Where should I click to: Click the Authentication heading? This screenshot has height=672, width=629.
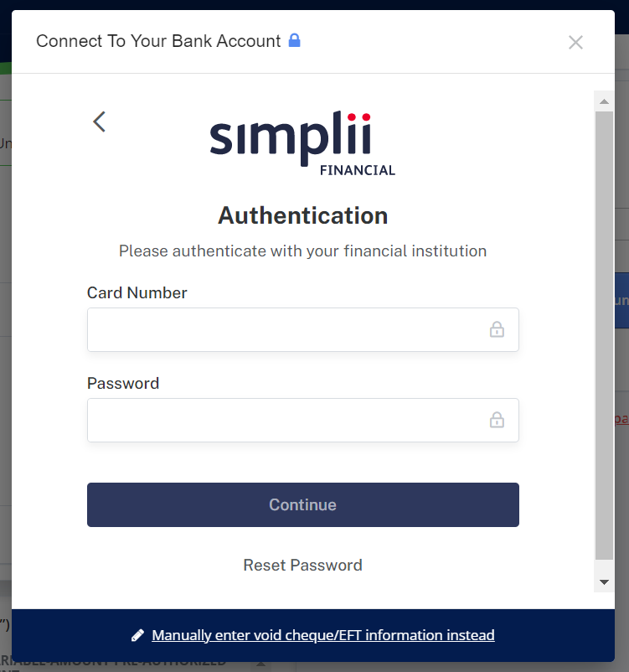302,215
